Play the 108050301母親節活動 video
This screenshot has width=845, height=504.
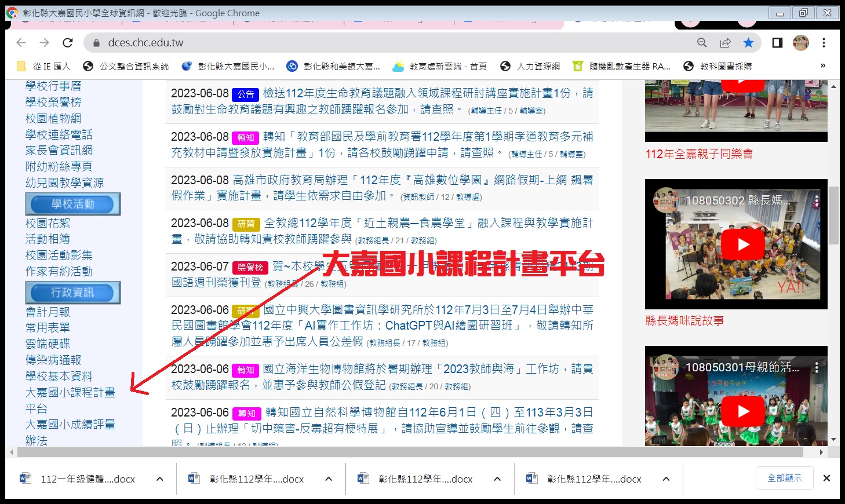point(743,411)
